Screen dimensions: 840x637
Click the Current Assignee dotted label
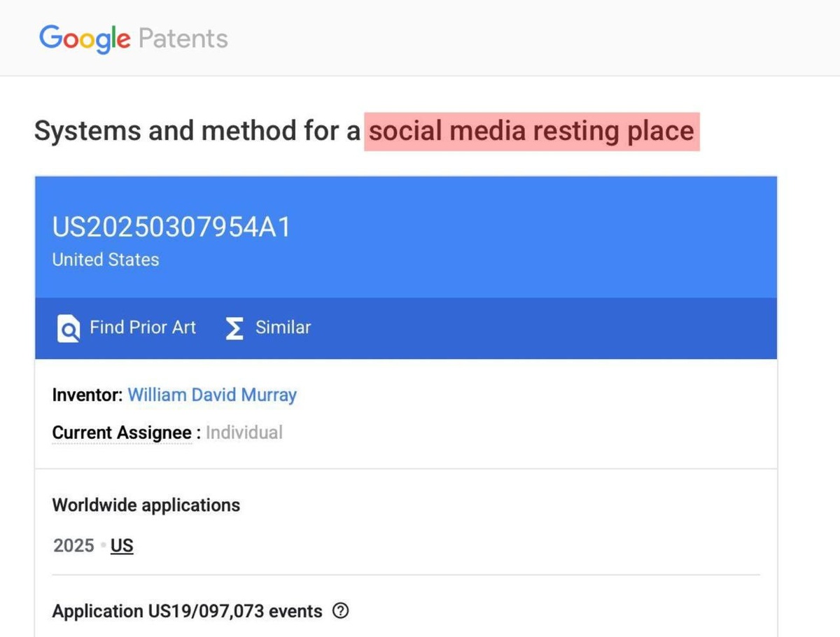coord(122,433)
